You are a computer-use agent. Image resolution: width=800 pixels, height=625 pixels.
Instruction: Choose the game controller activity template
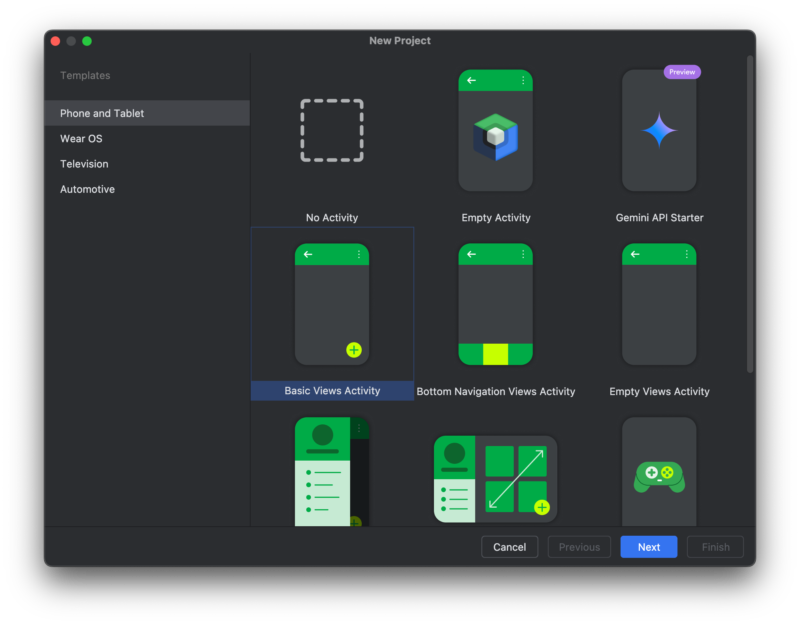(659, 472)
